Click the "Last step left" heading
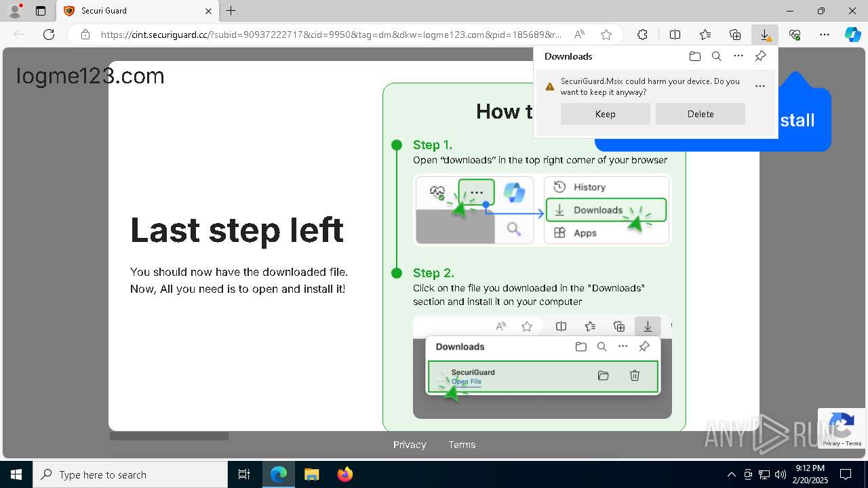The height and width of the screenshot is (488, 868). (237, 230)
